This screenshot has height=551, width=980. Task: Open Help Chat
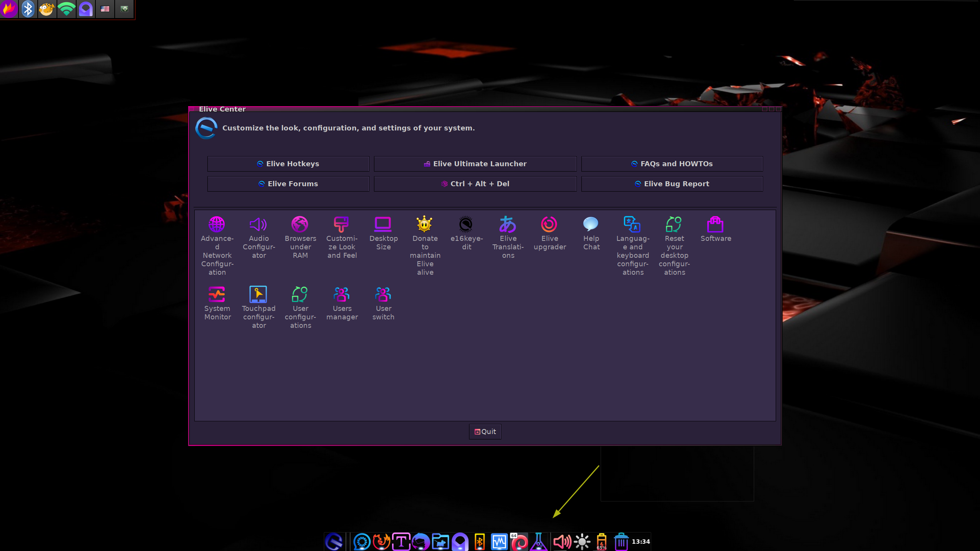[591, 233]
